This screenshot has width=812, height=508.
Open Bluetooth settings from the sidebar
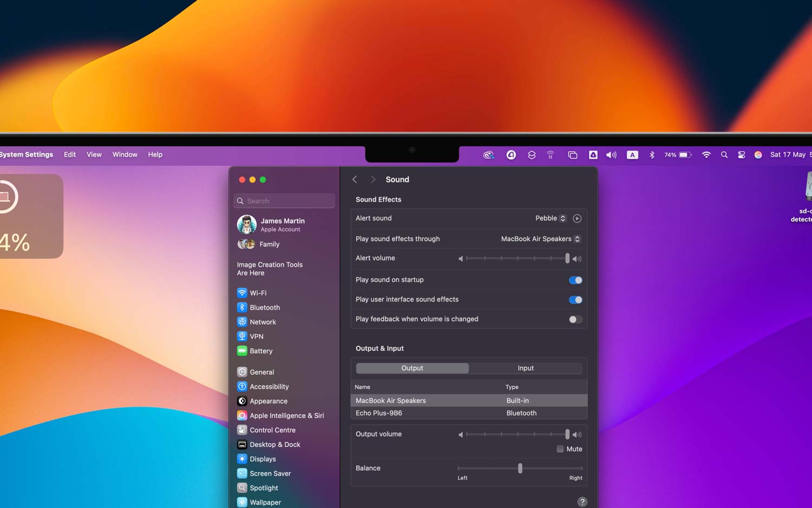click(264, 307)
